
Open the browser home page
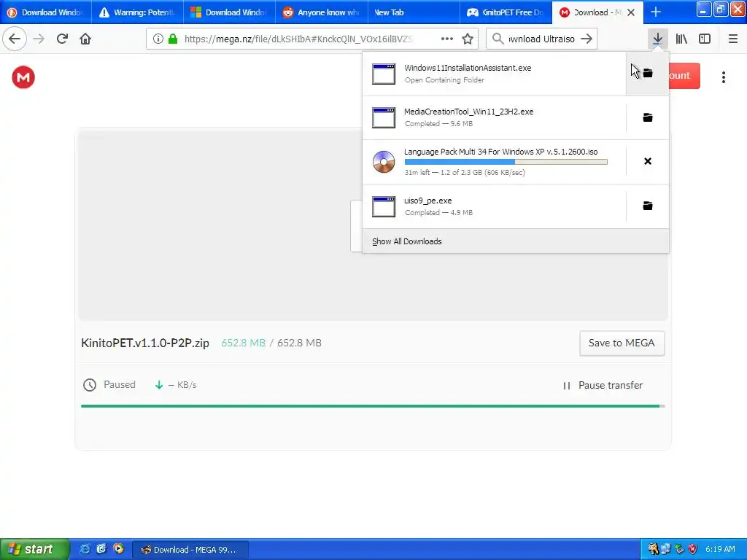(x=85, y=39)
